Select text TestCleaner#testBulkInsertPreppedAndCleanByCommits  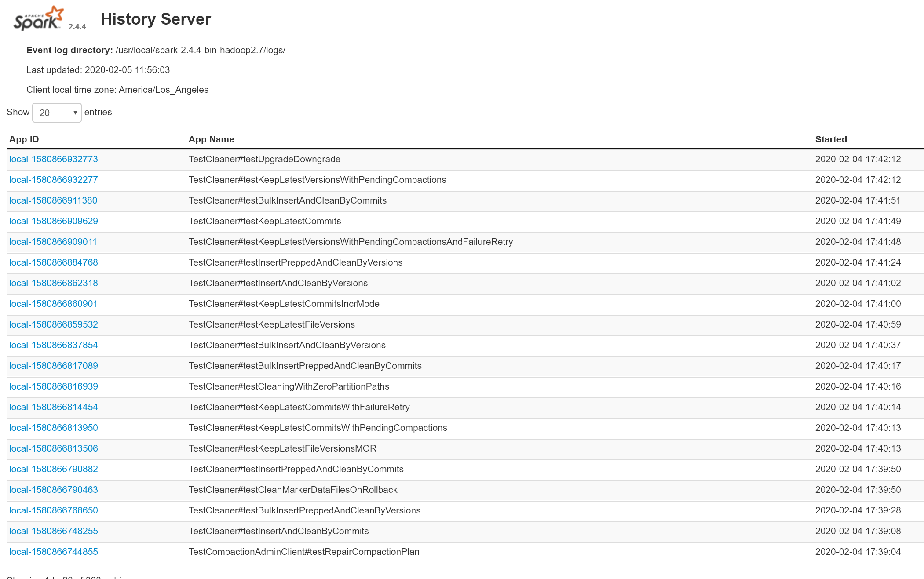pos(305,366)
